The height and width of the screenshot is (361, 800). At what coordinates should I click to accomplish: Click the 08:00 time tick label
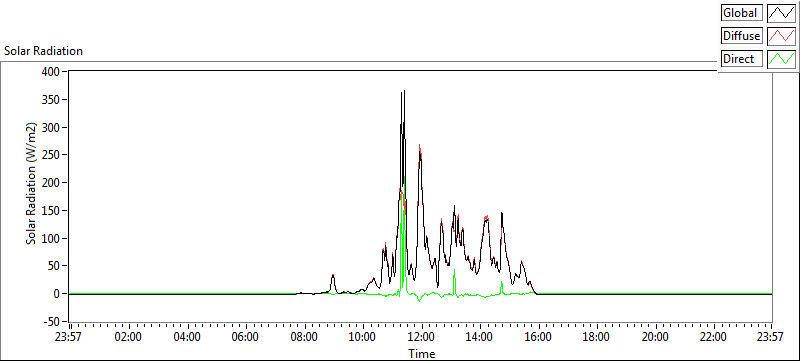click(305, 337)
